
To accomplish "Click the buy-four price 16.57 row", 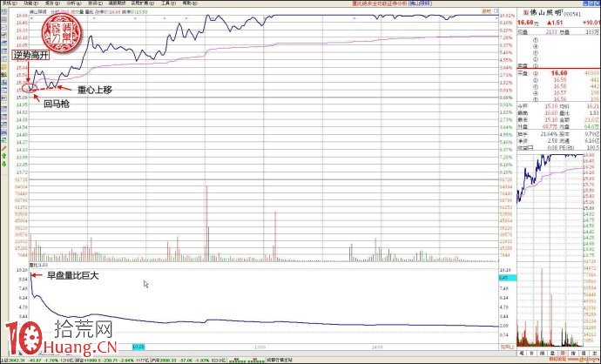I will point(558,92).
